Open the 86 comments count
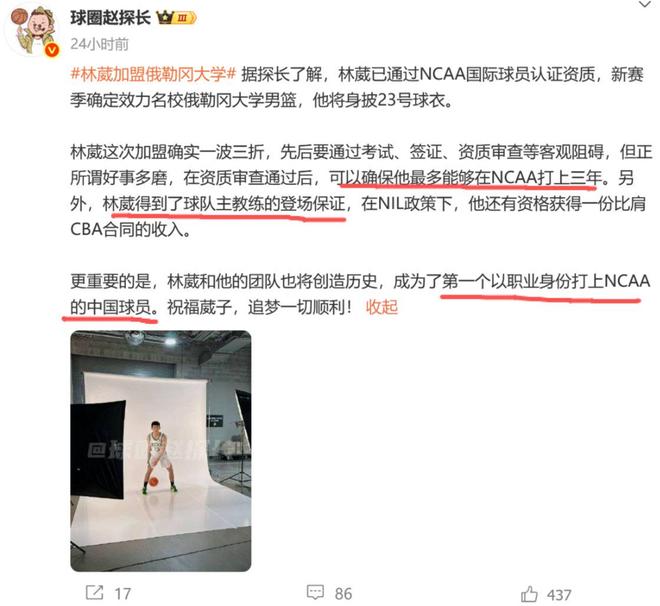Viewport: 660px width, 606px height. tap(343, 594)
